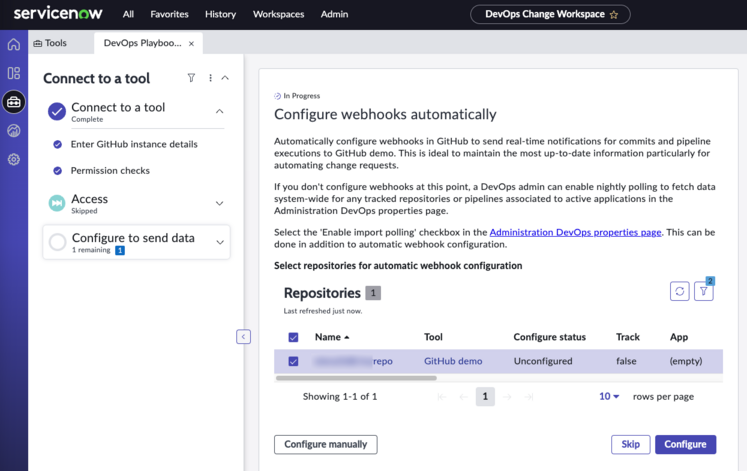Click the table horizontal scrollbar

coord(356,378)
